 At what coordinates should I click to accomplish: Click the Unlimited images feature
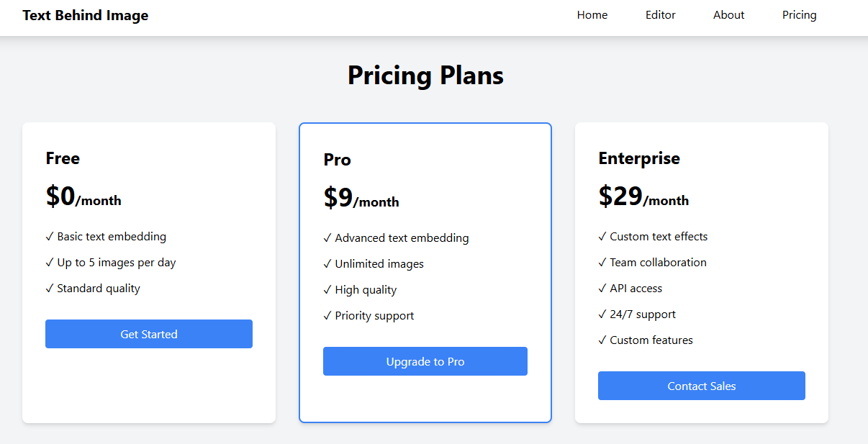(x=379, y=264)
